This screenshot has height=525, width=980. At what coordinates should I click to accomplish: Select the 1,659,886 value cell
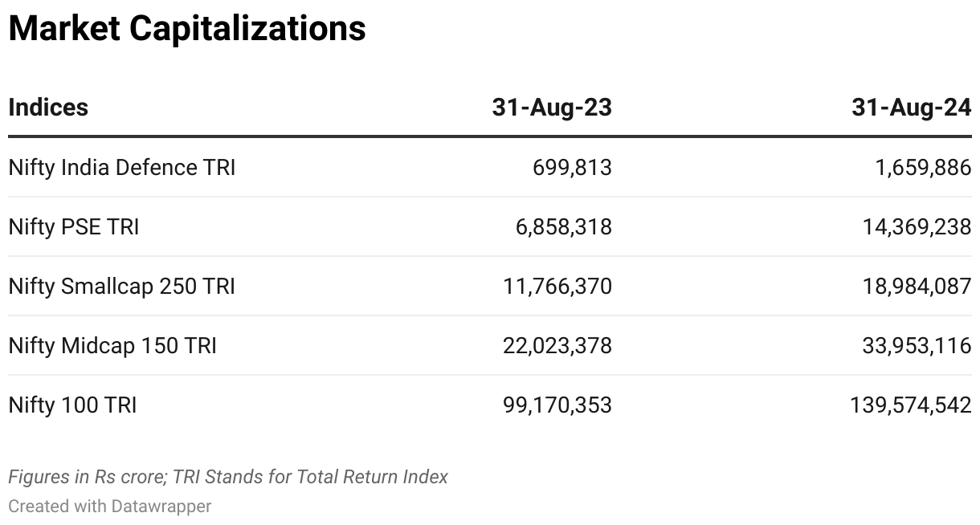pyautogui.click(x=921, y=168)
